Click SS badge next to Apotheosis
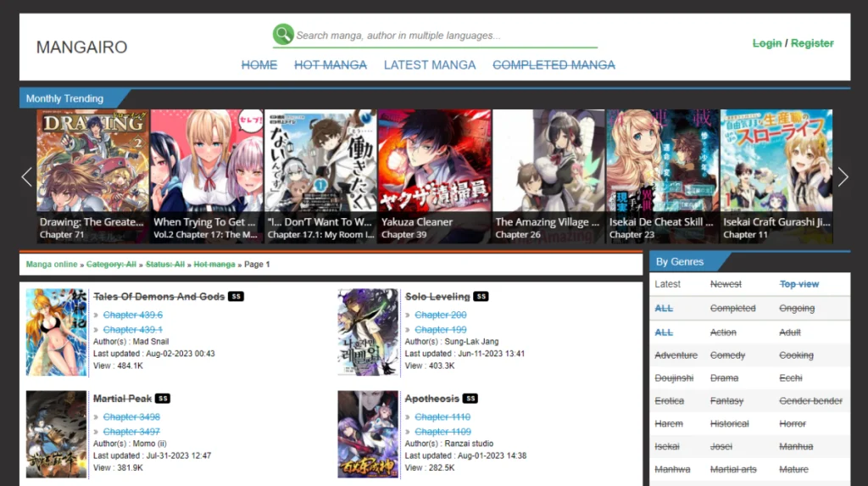The width and height of the screenshot is (868, 486). (470, 399)
